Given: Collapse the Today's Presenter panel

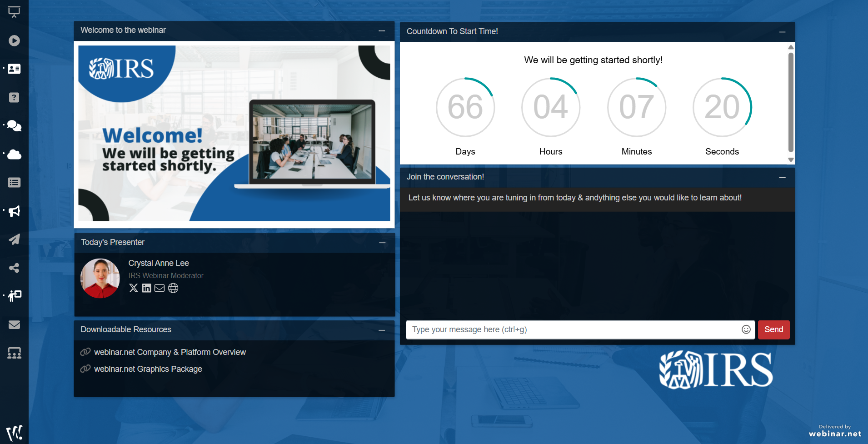Looking at the screenshot, I should (x=383, y=243).
